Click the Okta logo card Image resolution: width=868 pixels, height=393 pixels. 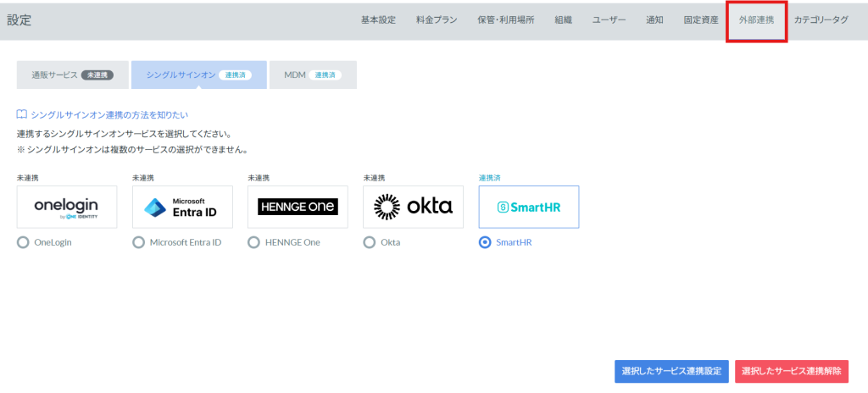pos(413,207)
